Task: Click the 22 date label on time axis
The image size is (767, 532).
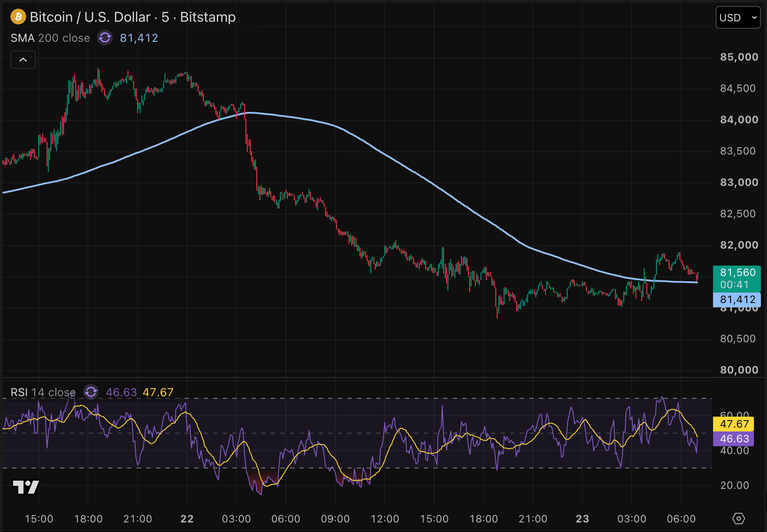Action: [187, 519]
